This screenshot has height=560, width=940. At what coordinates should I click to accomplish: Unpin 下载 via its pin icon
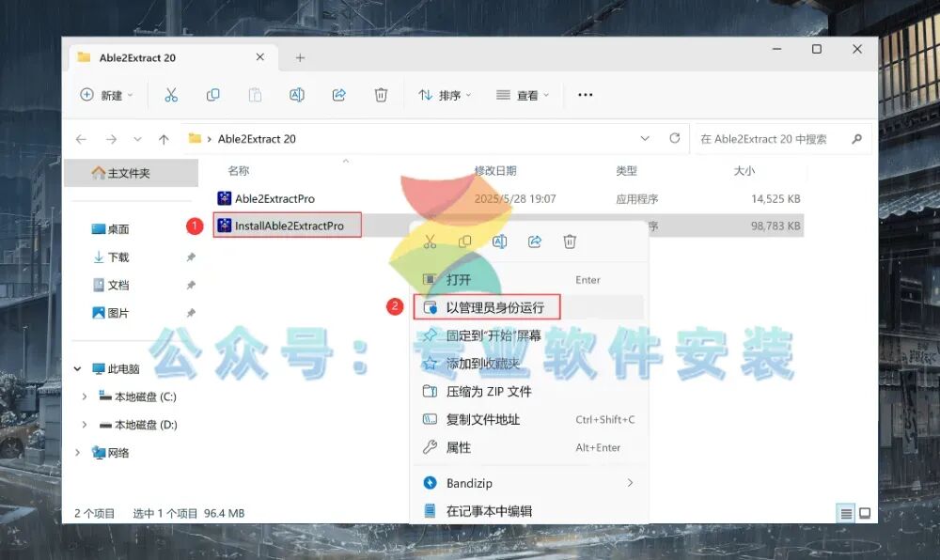[191, 257]
